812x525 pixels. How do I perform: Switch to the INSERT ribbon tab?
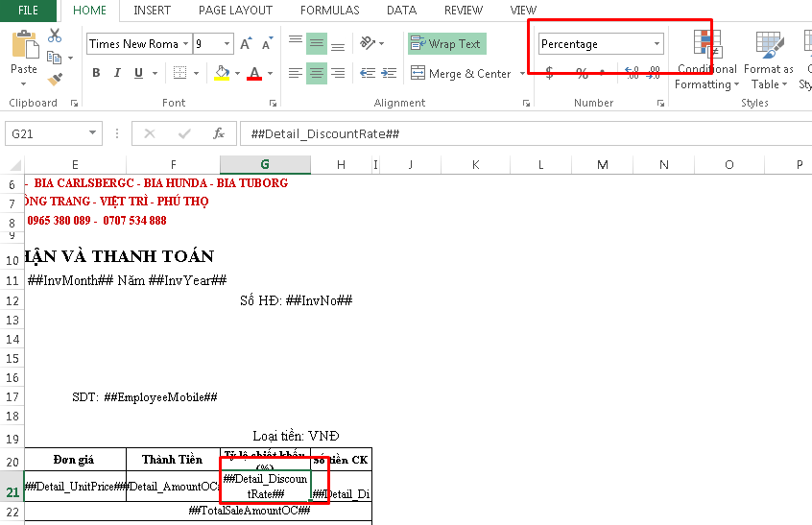coord(153,11)
